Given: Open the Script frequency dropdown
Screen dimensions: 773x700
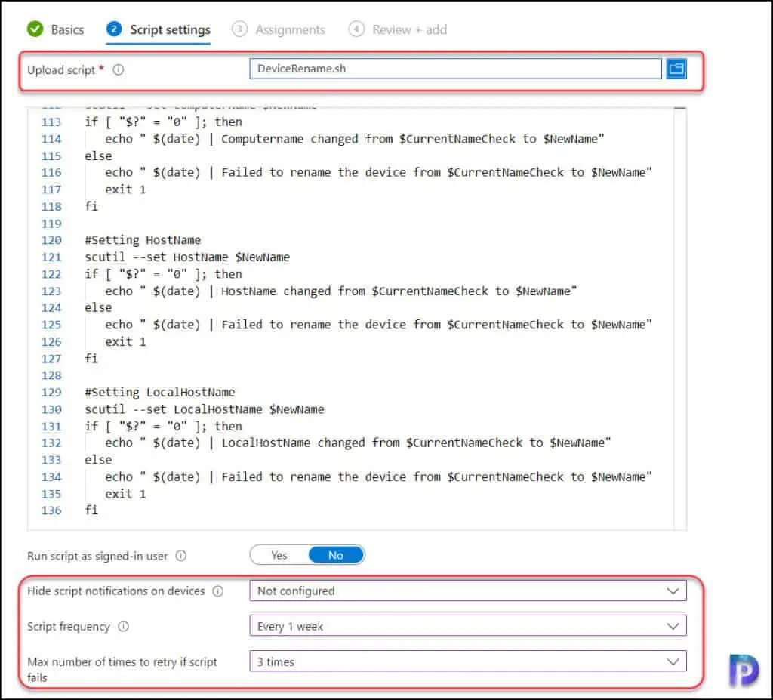Looking at the screenshot, I should click(x=468, y=626).
